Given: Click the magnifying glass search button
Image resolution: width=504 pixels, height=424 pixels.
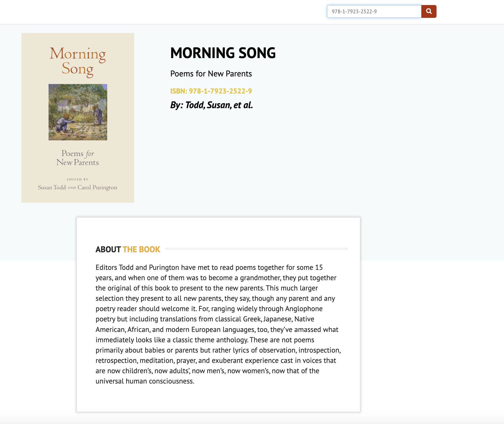Looking at the screenshot, I should tap(429, 11).
